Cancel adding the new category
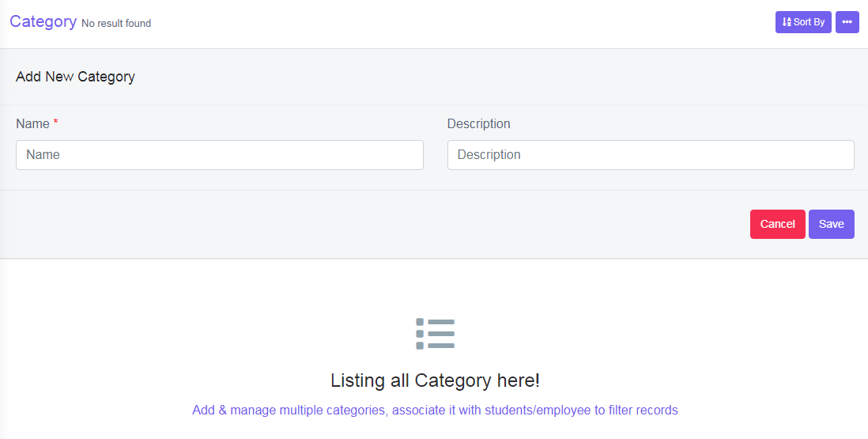The image size is (868, 439). tap(778, 224)
